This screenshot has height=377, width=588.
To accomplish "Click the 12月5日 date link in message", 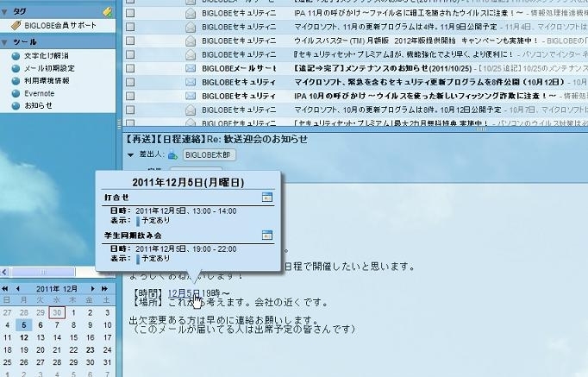I will [x=184, y=293].
